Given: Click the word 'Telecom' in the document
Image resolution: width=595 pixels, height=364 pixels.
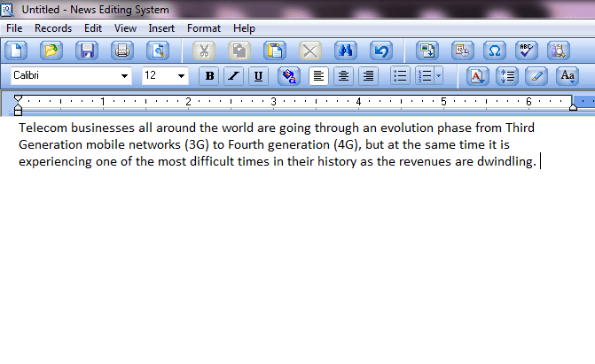Looking at the screenshot, I should click(x=43, y=128).
